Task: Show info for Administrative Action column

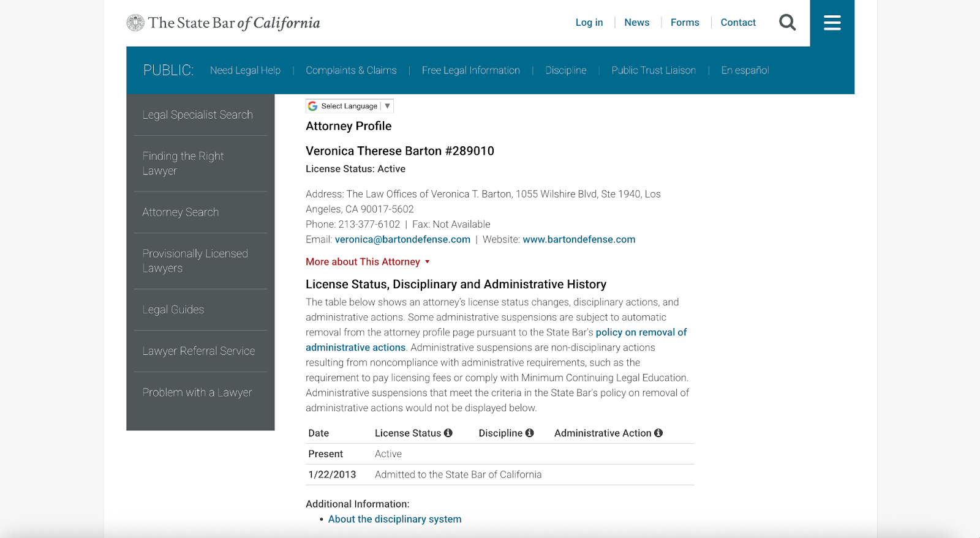Action: pos(658,433)
